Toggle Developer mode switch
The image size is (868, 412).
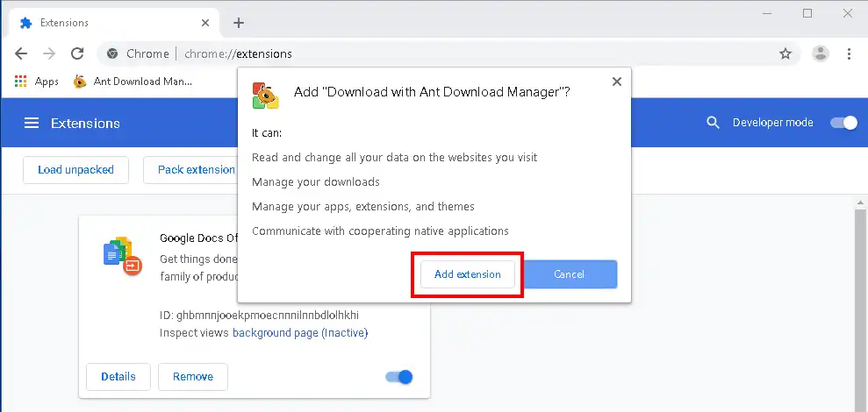pos(843,123)
